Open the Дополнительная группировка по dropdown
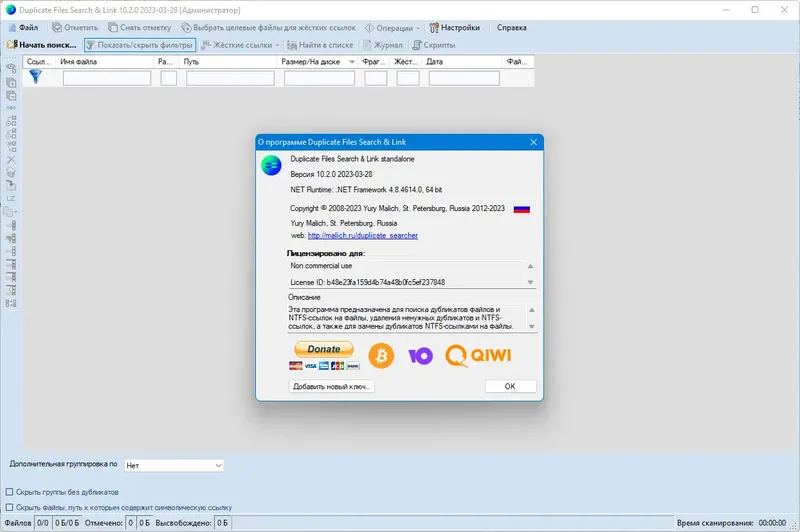 pyautogui.click(x=174, y=465)
